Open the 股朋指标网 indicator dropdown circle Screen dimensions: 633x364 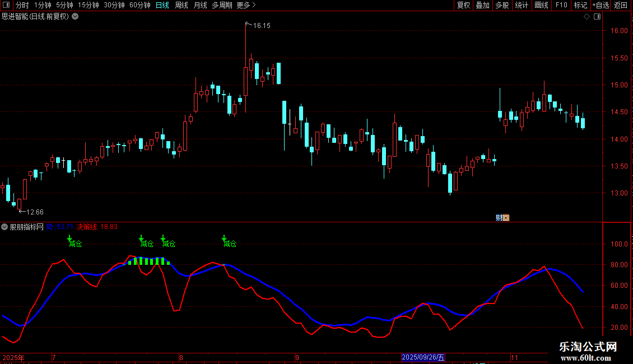pos(4,227)
